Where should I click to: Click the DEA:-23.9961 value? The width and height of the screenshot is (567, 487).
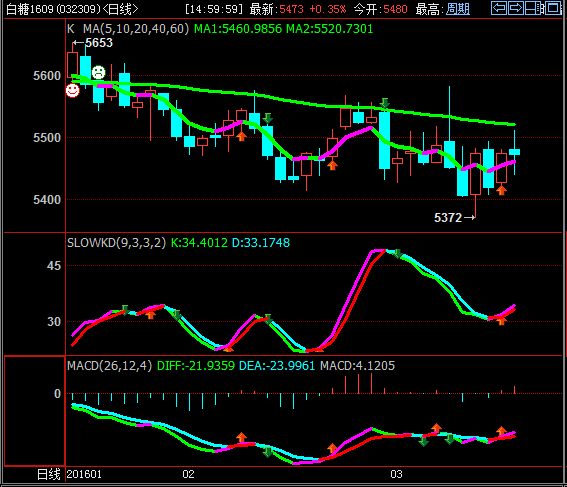tap(277, 366)
